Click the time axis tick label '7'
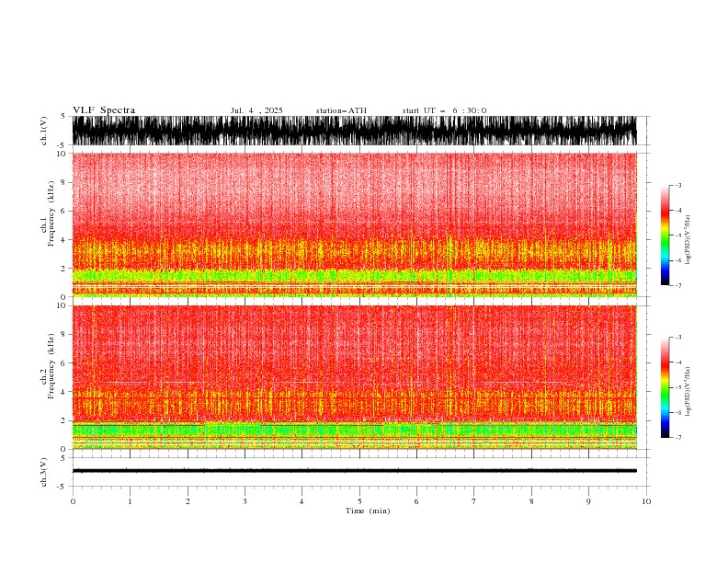The image size is (728, 563). [474, 501]
